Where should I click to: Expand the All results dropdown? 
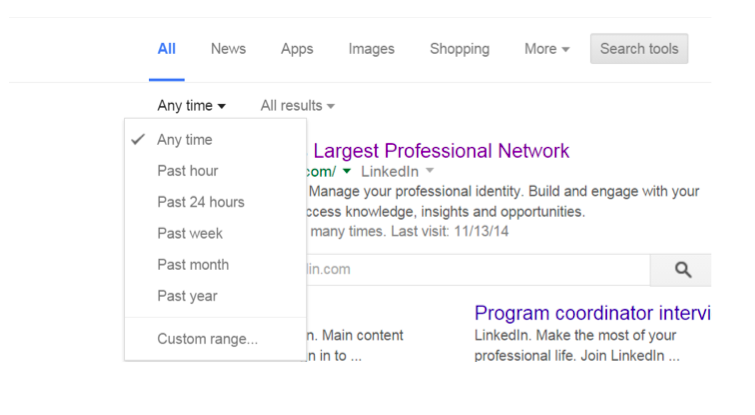[x=298, y=105]
